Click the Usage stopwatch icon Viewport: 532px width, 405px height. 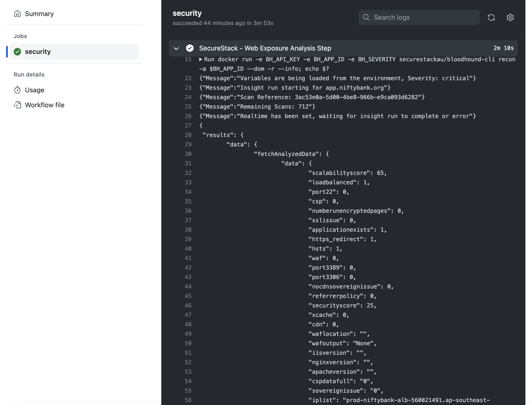(x=17, y=90)
